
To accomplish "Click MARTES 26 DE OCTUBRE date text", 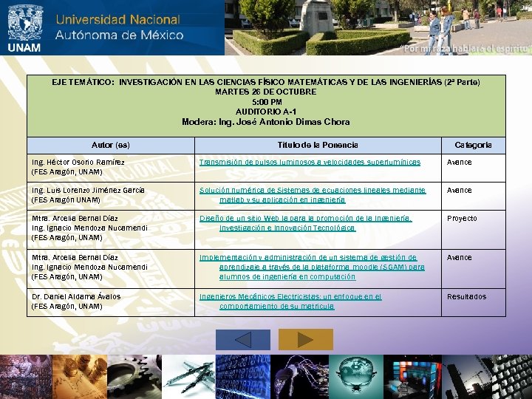I will coord(266,92).
